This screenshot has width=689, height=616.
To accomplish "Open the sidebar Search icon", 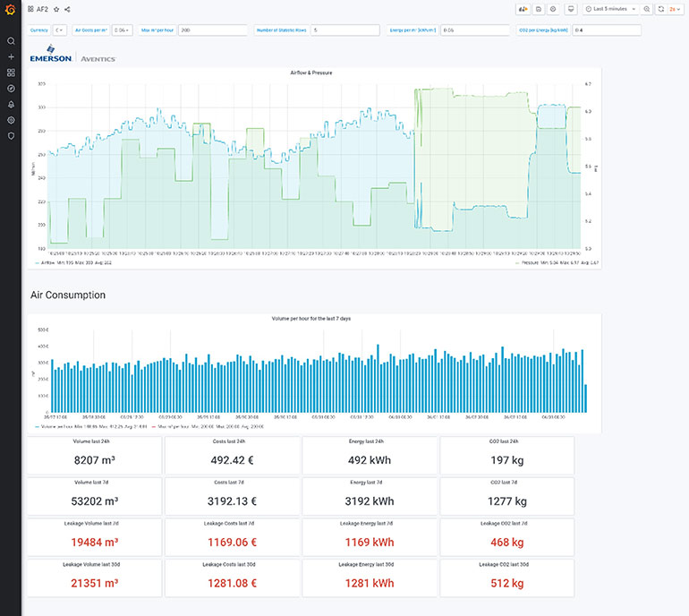I will (x=11, y=41).
